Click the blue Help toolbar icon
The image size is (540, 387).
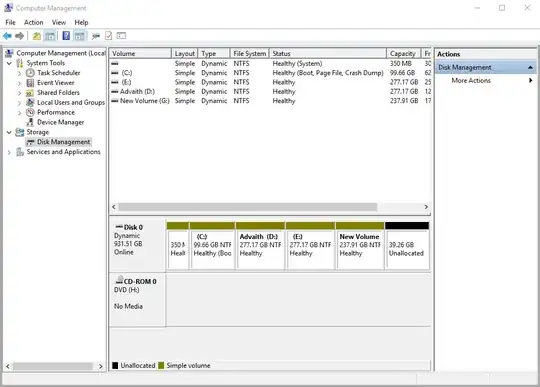pyautogui.click(x=66, y=36)
